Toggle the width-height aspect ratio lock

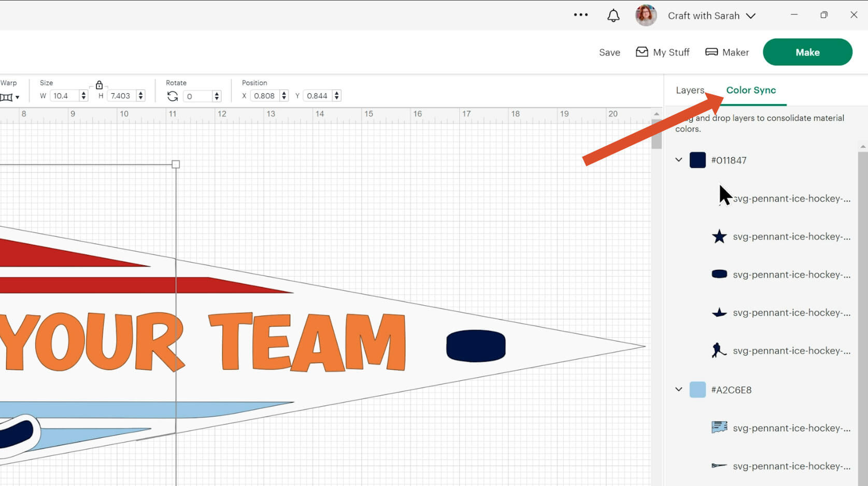pos(98,85)
